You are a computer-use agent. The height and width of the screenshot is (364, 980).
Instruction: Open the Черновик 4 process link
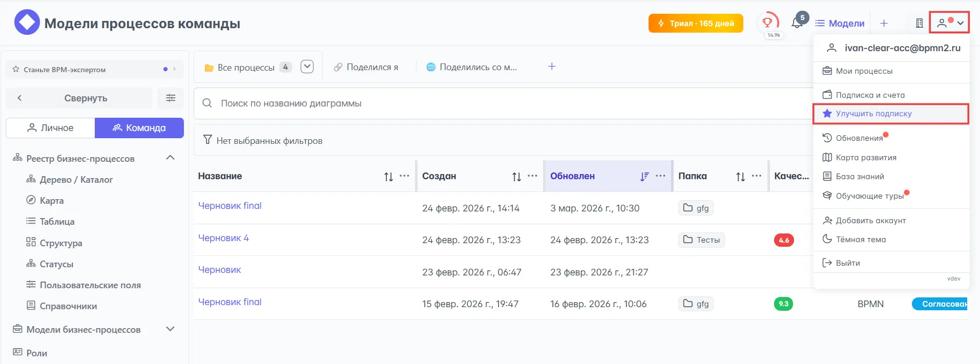[223, 238]
